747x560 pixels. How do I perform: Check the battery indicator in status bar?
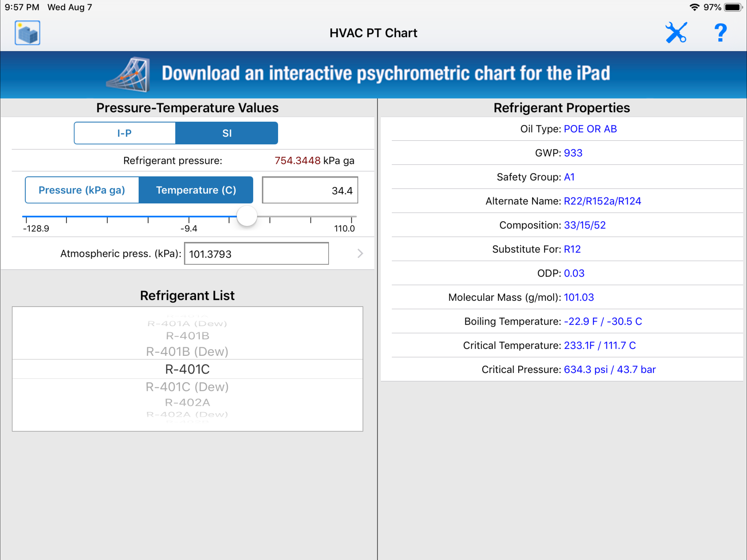(733, 7)
